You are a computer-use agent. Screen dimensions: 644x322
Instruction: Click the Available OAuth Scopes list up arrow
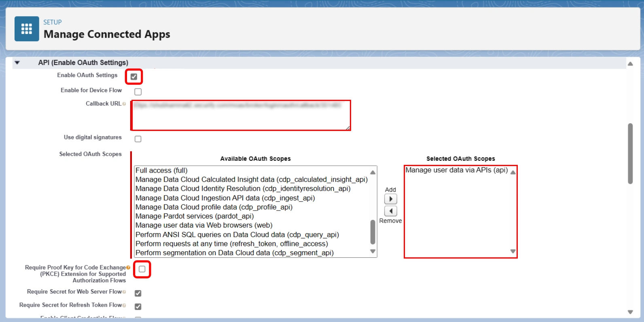[x=373, y=173]
